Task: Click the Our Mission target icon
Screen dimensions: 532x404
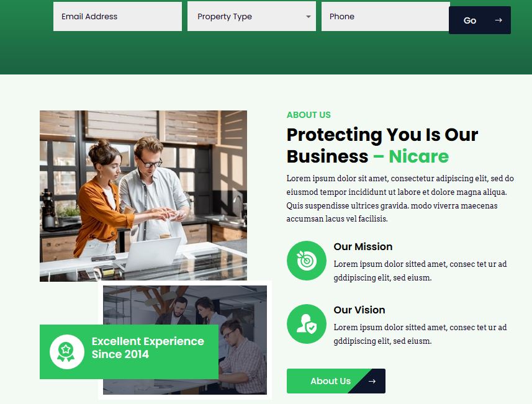Action: 307,261
